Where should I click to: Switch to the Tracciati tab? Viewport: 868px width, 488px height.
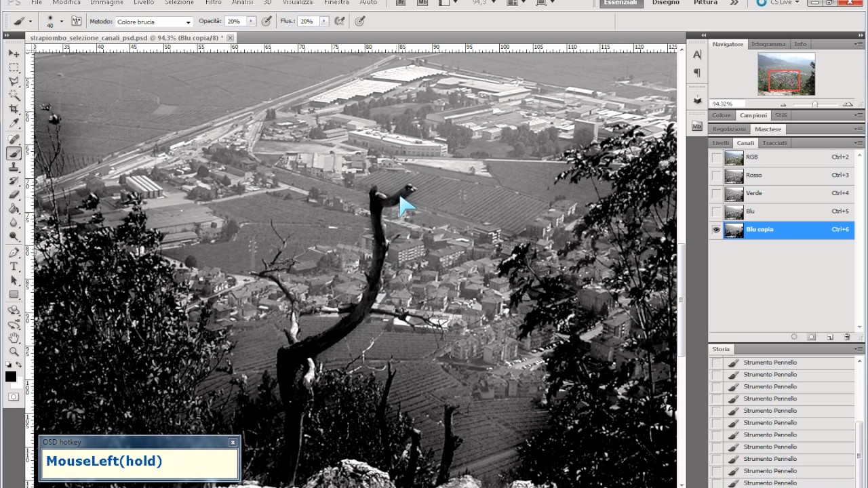coord(774,143)
